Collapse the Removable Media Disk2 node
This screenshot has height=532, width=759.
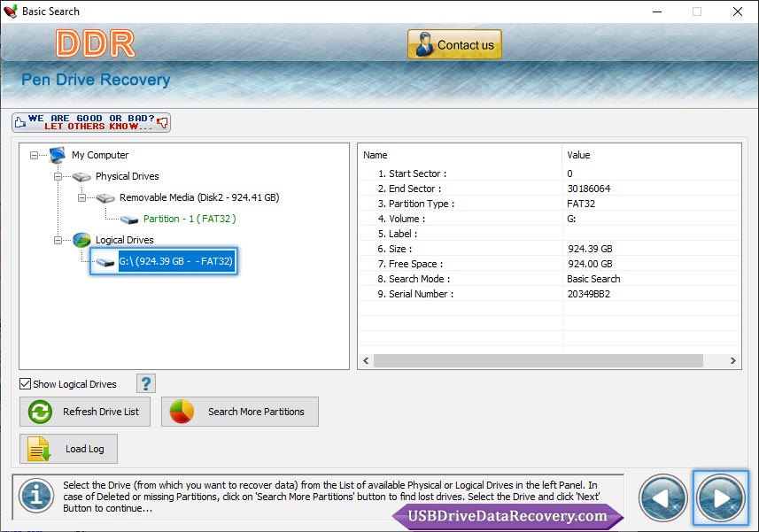pos(81,197)
